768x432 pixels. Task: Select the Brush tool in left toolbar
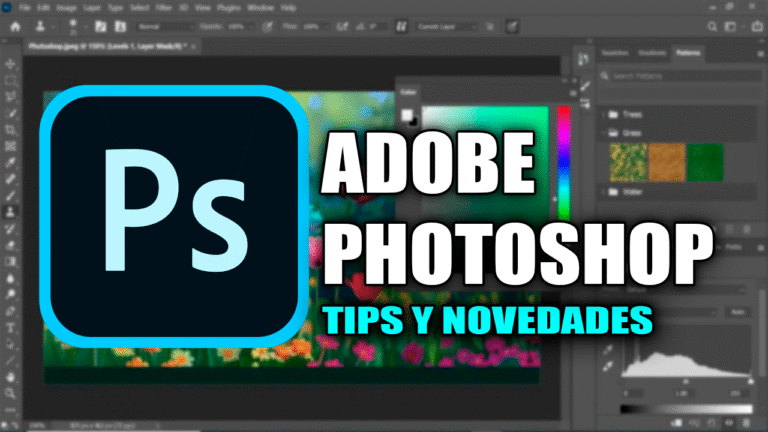[10, 195]
